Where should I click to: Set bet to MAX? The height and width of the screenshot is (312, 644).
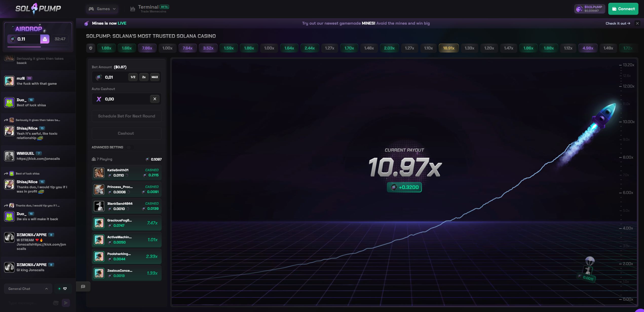(x=155, y=77)
